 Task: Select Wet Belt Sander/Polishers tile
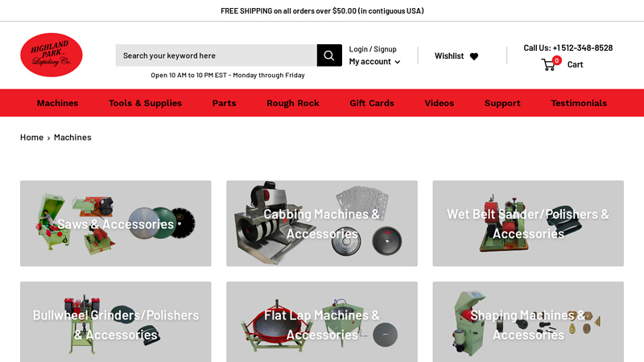tap(528, 224)
